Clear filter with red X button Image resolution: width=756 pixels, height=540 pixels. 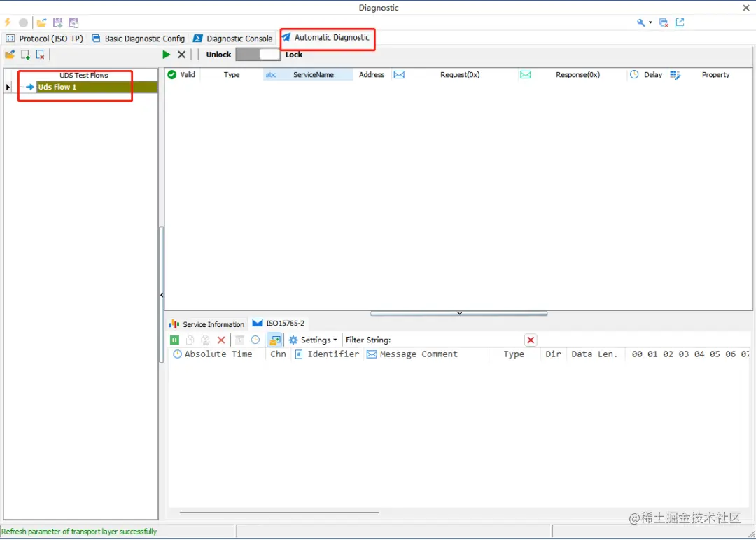click(x=531, y=340)
